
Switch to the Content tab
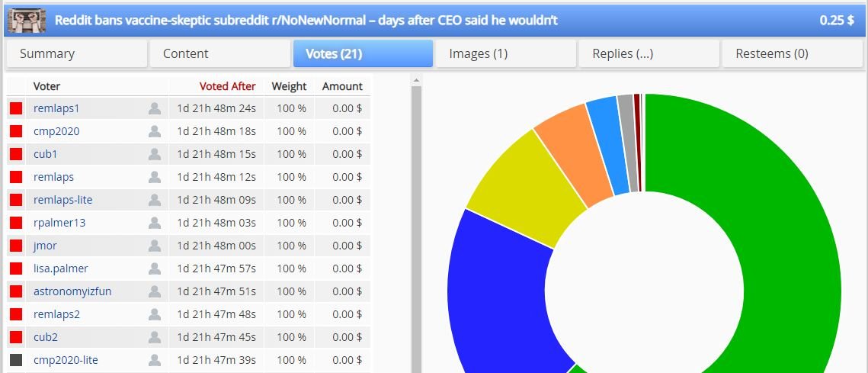click(219, 53)
